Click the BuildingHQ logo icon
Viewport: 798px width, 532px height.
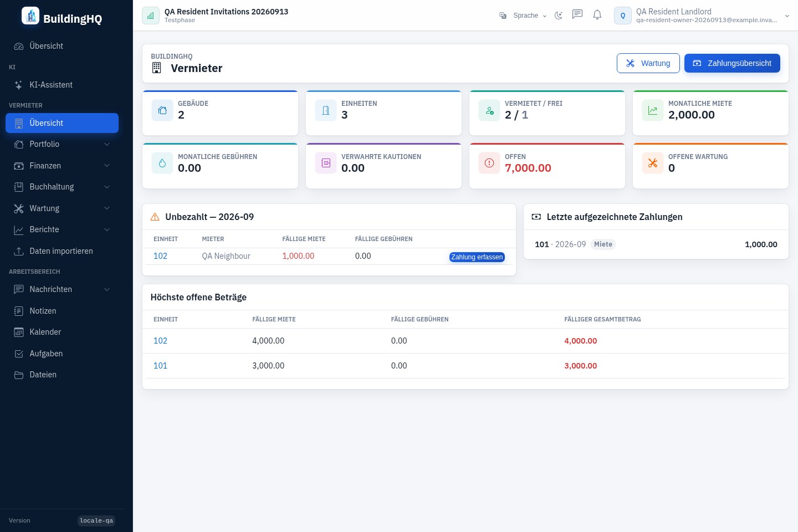[30, 16]
